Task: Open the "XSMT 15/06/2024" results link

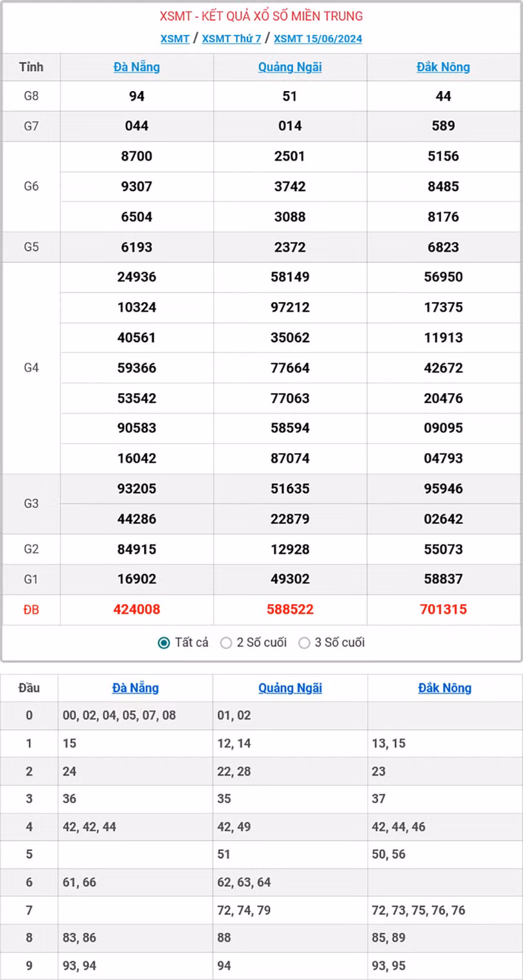Action: tap(317, 39)
